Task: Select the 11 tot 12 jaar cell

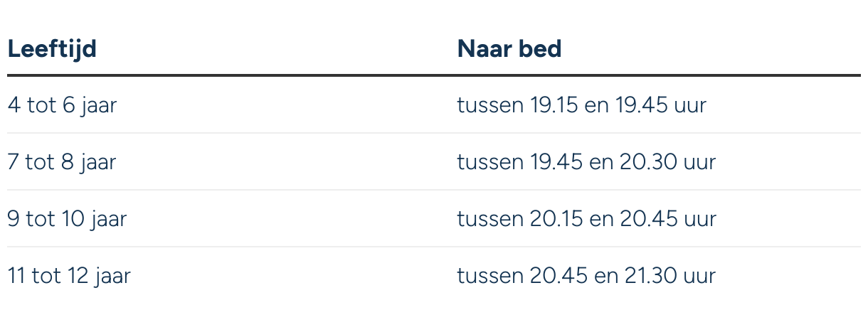Action: click(x=68, y=275)
